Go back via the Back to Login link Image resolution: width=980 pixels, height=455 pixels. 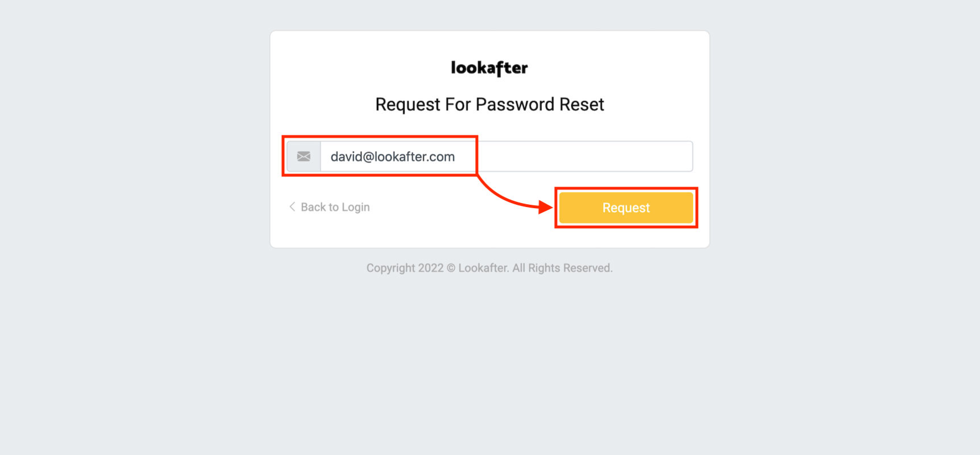[335, 207]
